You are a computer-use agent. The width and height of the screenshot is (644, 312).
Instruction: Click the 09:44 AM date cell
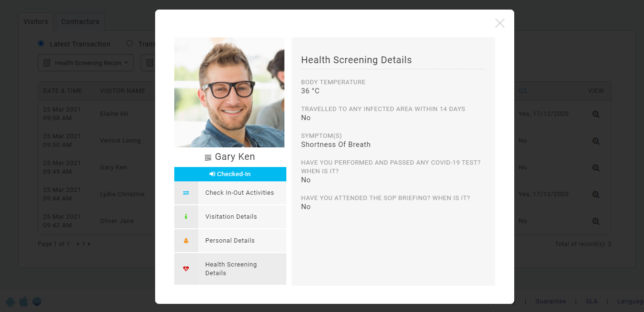click(x=62, y=194)
